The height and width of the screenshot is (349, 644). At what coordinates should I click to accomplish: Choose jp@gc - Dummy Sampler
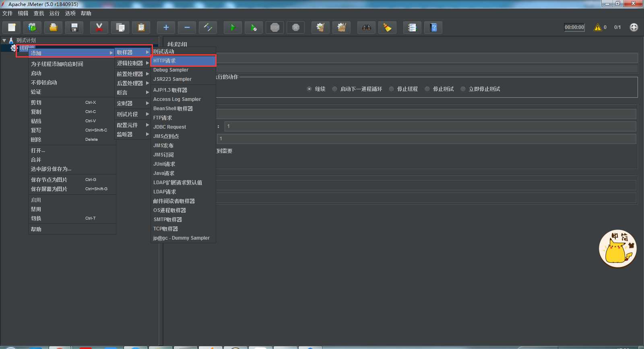184,238
